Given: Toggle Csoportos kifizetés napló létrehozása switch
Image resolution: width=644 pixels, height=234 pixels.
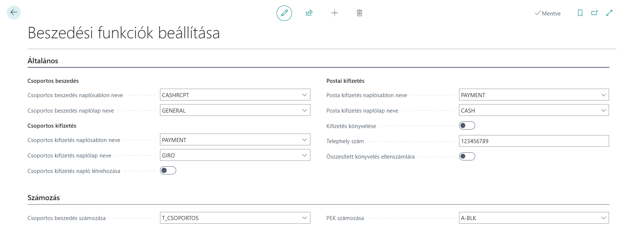Looking at the screenshot, I should [168, 170].
